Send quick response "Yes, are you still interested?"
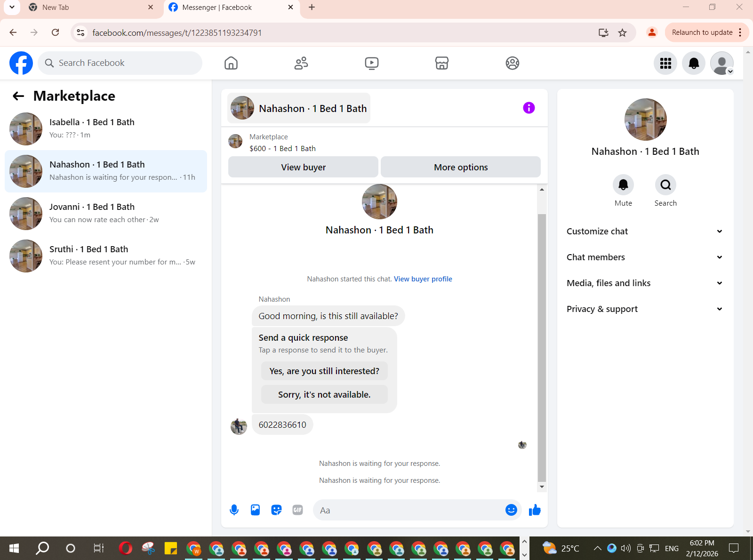Viewport: 753px width, 560px height. coord(324,371)
